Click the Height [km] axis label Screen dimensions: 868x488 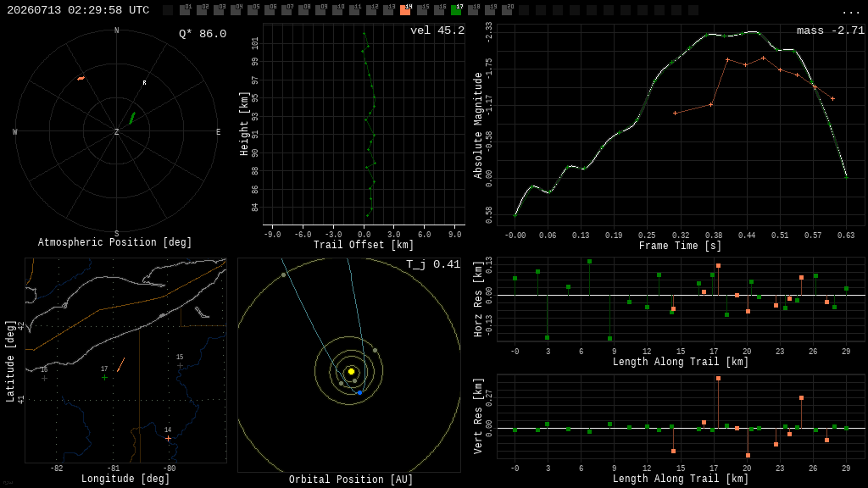[x=243, y=124]
